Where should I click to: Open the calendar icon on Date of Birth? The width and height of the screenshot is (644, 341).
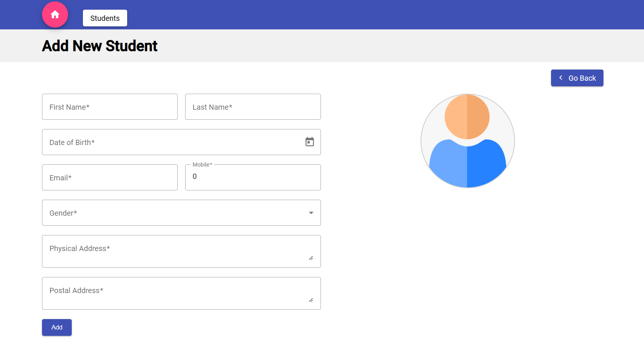(310, 142)
